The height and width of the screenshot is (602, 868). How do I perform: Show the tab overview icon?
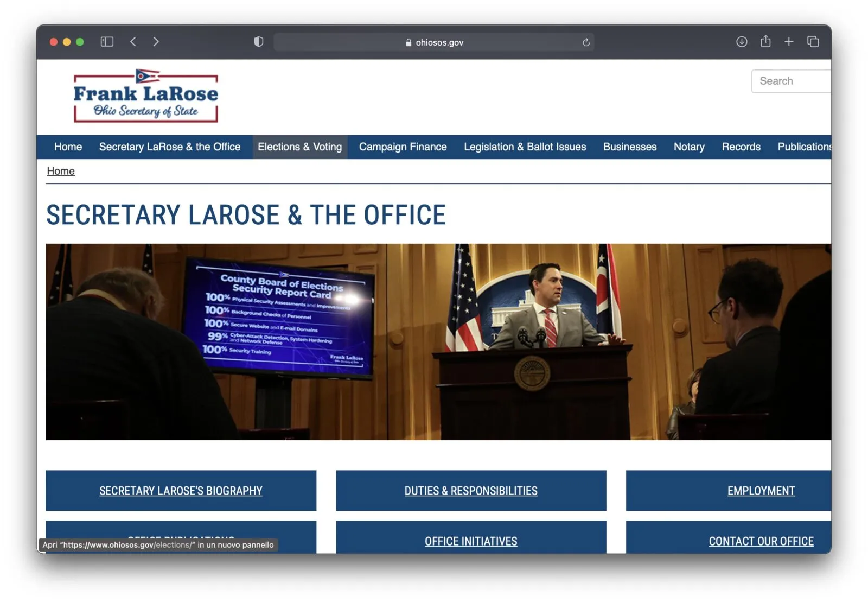813,42
